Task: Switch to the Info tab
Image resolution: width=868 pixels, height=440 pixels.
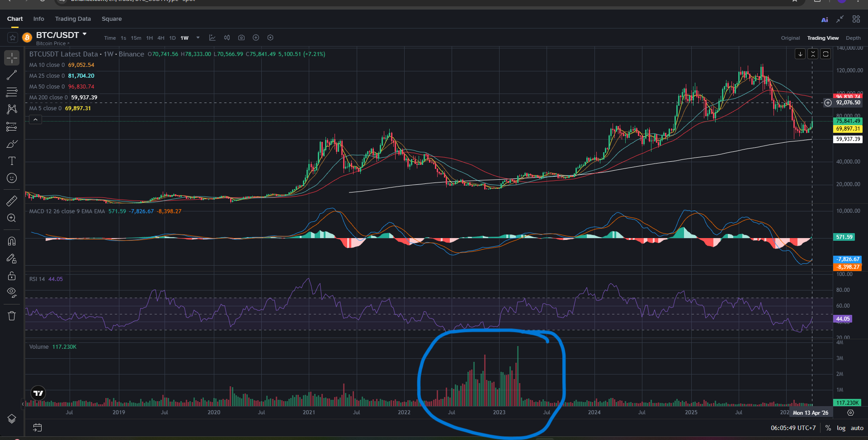Action: tap(39, 19)
